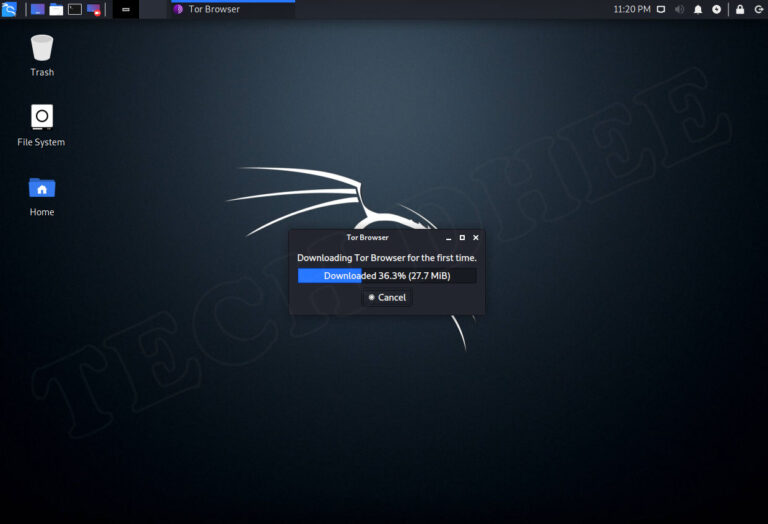Minimize the Tor Browser download dialog
This screenshot has height=524, width=768.
point(449,238)
